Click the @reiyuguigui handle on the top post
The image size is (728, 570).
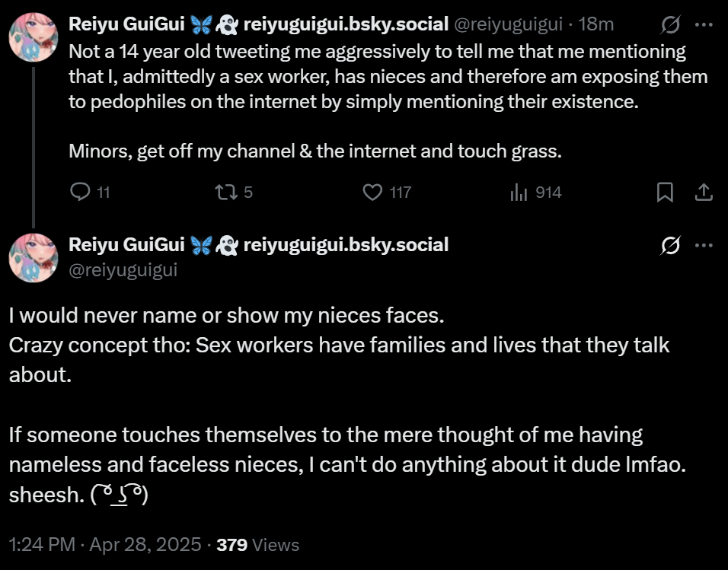tap(510, 24)
